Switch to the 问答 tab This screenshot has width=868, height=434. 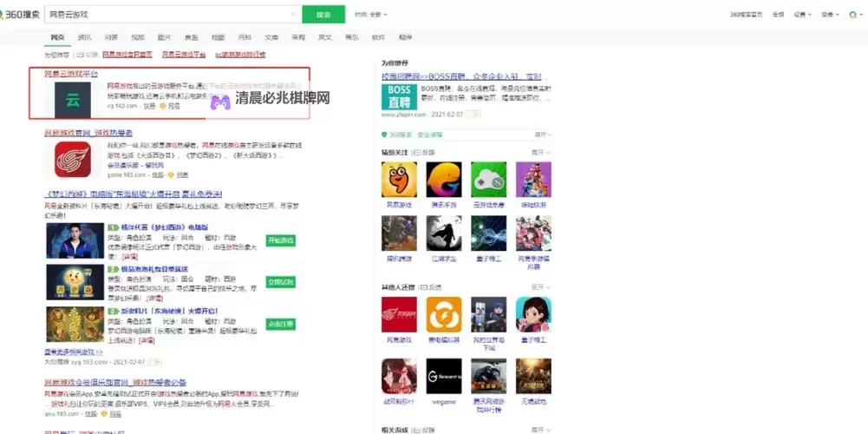pos(111,37)
